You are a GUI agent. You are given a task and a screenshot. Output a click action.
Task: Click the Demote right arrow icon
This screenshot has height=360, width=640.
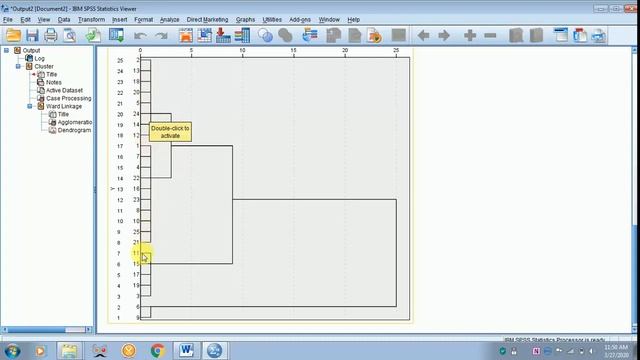pos(444,36)
